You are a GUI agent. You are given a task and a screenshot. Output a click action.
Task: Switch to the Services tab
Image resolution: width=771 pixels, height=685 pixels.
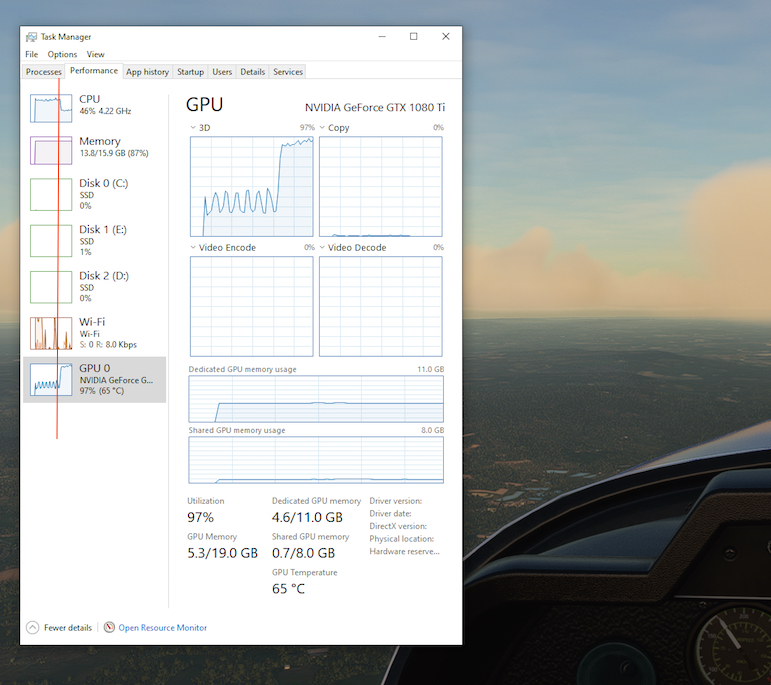pyautogui.click(x=288, y=72)
